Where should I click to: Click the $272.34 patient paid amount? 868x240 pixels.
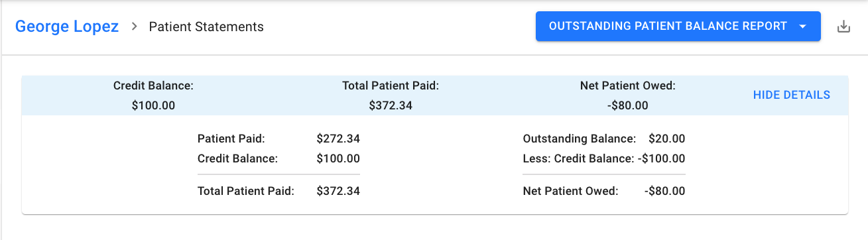pyautogui.click(x=338, y=139)
